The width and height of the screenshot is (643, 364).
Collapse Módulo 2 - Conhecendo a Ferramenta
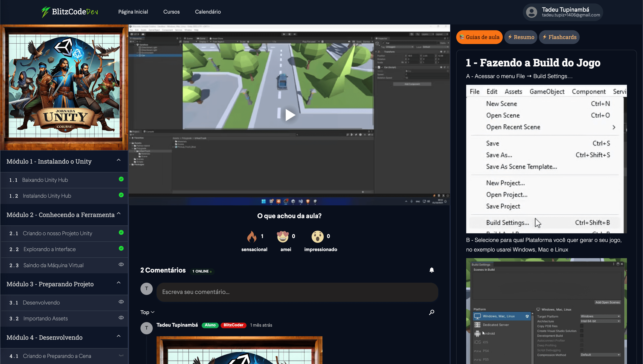[x=118, y=214]
